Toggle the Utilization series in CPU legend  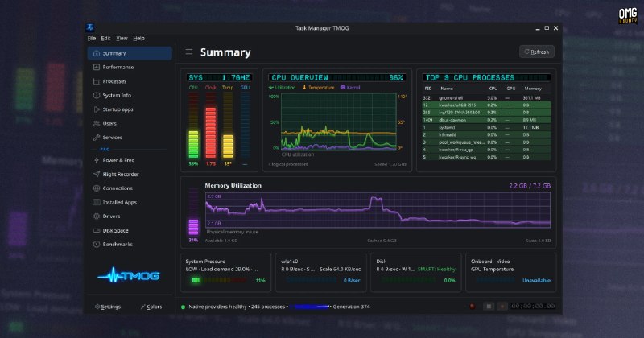coord(283,88)
